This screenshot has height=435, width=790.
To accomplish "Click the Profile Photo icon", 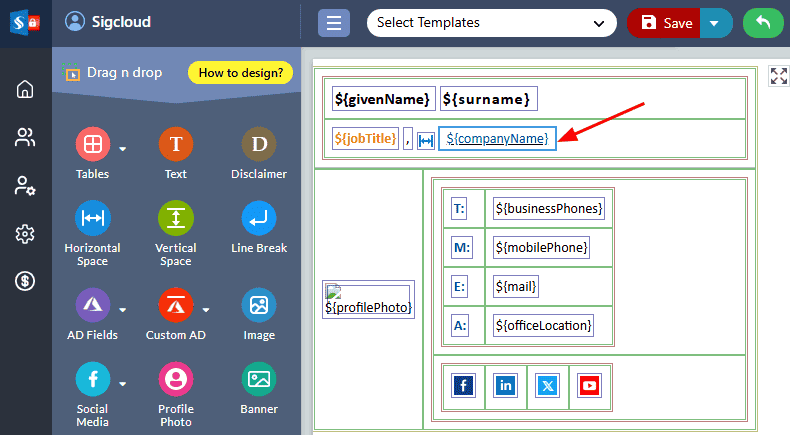I will coord(175,379).
